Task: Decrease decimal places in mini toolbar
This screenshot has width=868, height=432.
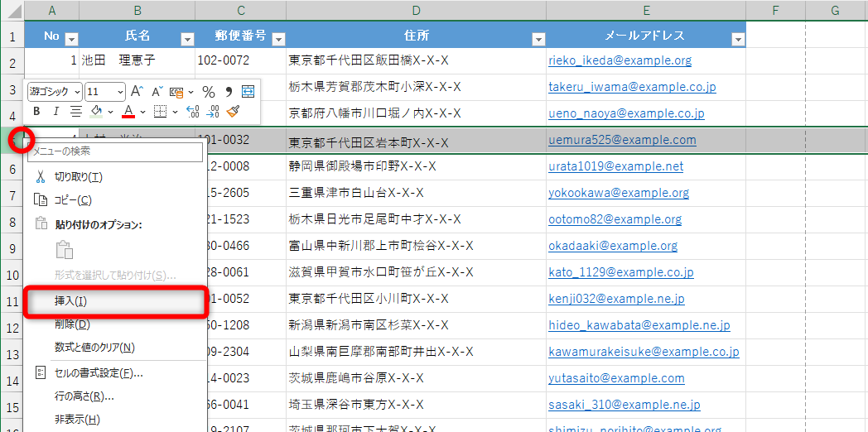Action: coord(213,112)
